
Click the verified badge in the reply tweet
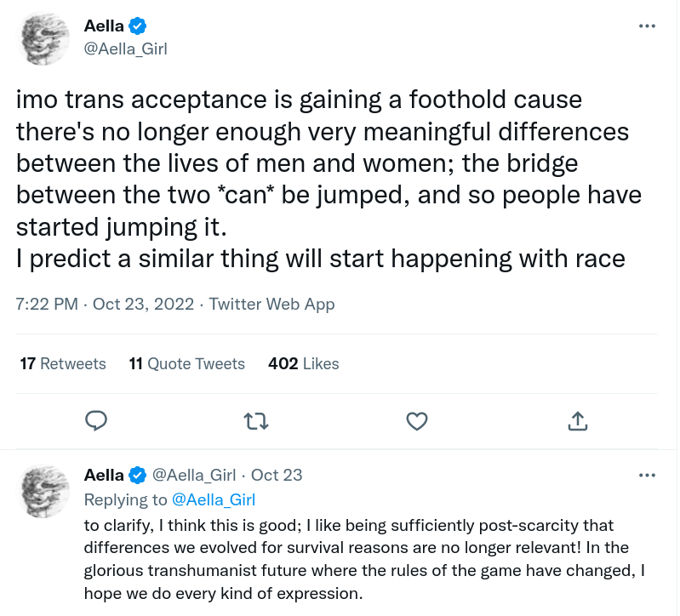pos(138,476)
